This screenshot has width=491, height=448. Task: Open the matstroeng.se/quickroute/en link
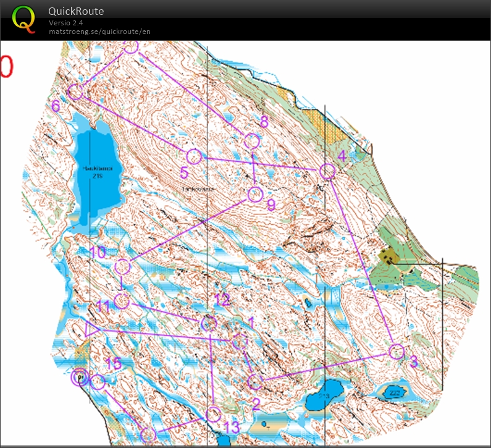(99, 32)
